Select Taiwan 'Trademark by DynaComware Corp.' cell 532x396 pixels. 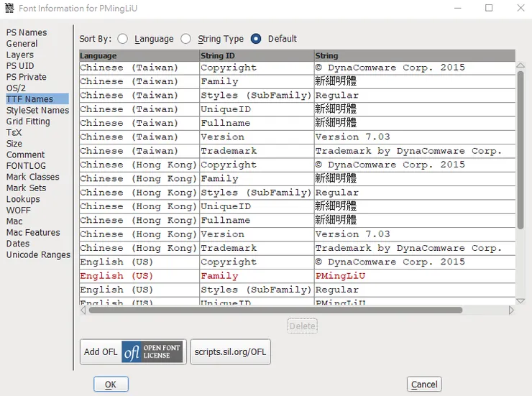(x=415, y=151)
